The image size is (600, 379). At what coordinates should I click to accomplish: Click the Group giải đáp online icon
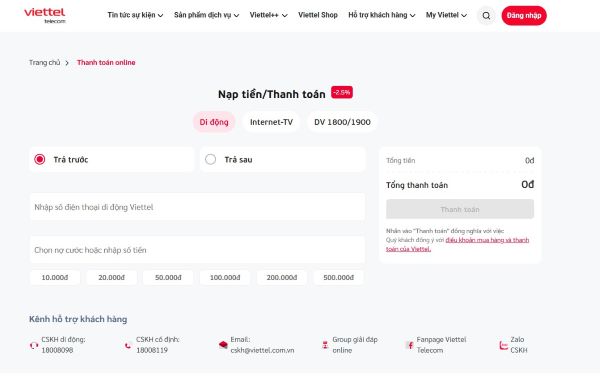pos(325,345)
